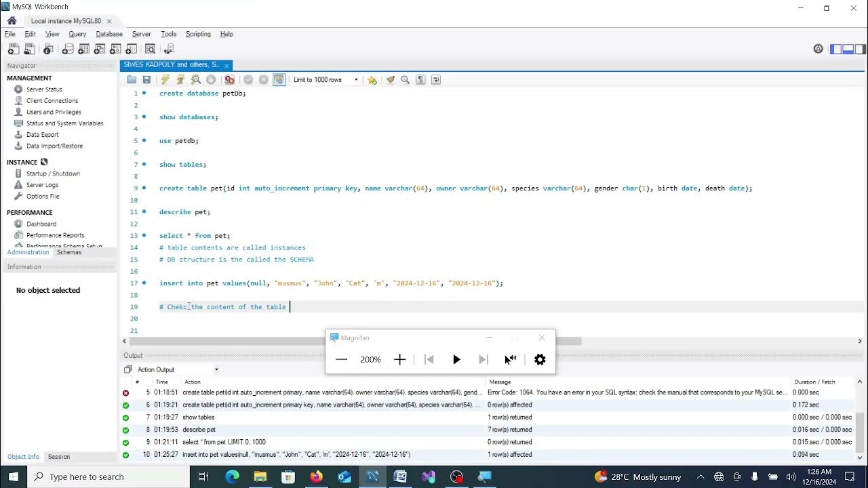Select the failed create table output row 5
Screen dimensions: 868x488
[488, 392]
